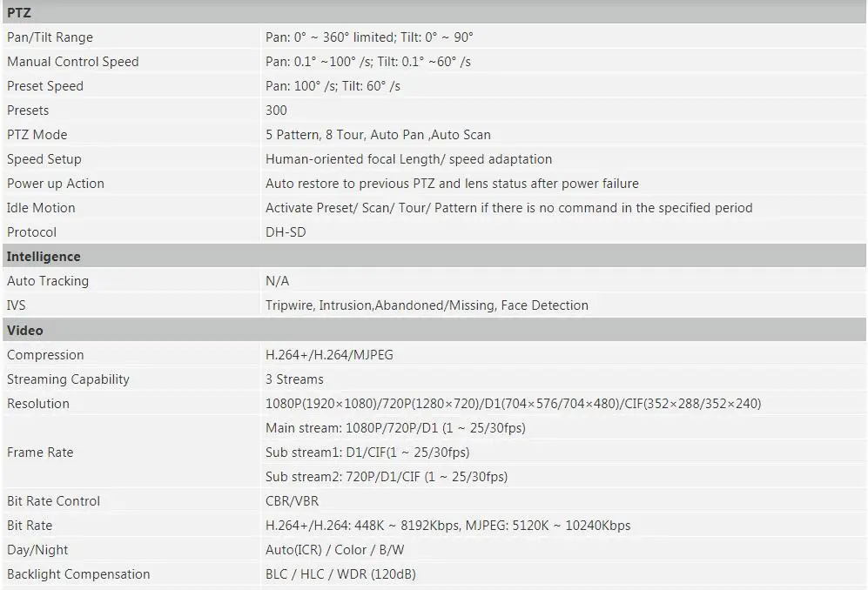This screenshot has height=590, width=868.
Task: Select the PTZ Mode value text
Action: point(378,135)
